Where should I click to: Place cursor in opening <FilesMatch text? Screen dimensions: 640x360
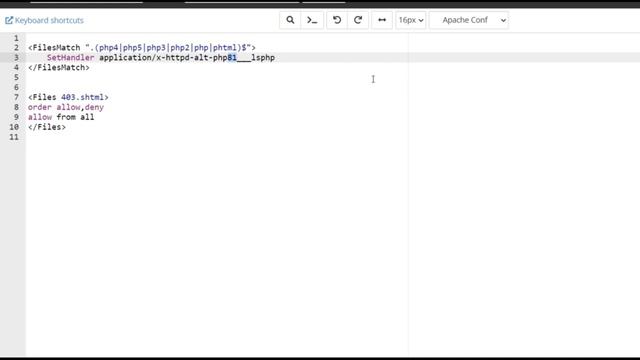54,48
